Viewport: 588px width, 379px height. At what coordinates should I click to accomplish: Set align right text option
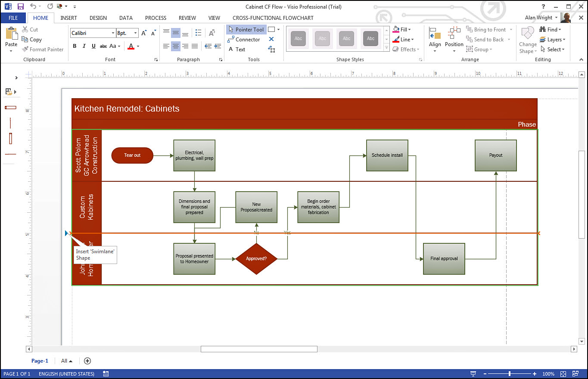185,46
